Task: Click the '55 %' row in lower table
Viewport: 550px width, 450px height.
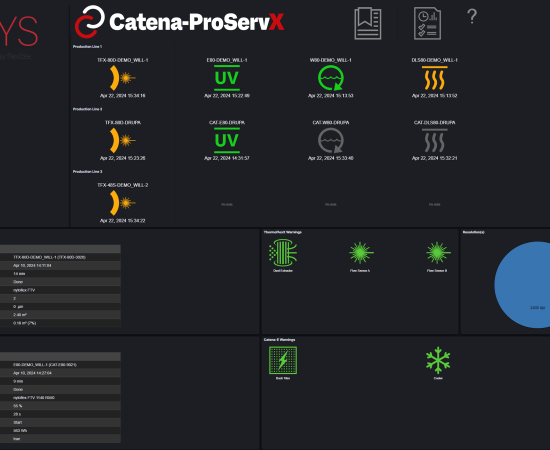Action: coord(60,406)
